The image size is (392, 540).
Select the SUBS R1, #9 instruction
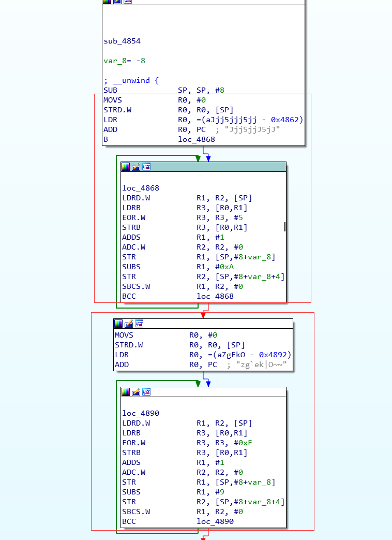pos(173,492)
